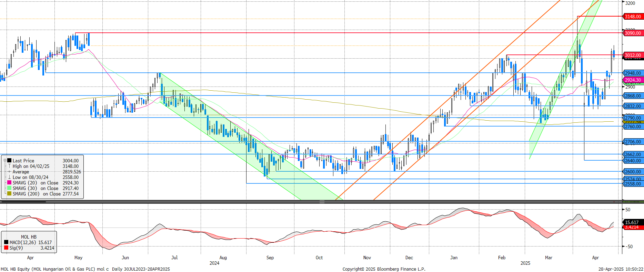Select the 2832.00 blue price tag
This screenshot has width=644, height=272.
point(633,106)
